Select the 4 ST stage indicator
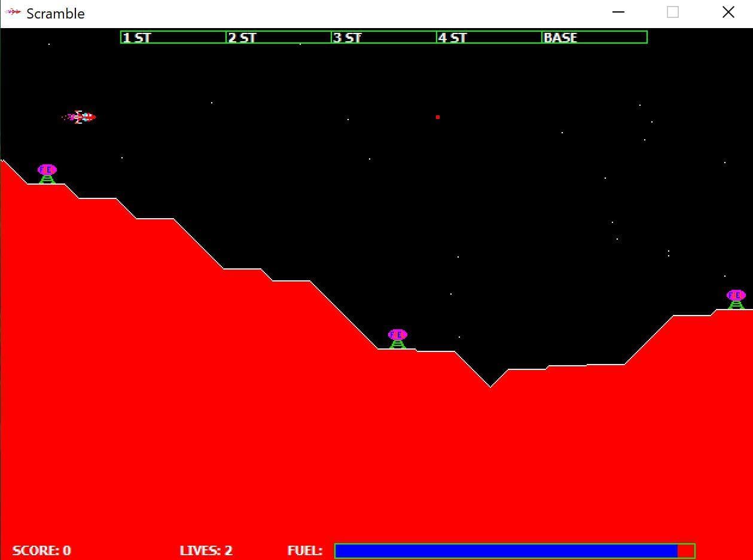This screenshot has height=560, width=753. [x=489, y=37]
